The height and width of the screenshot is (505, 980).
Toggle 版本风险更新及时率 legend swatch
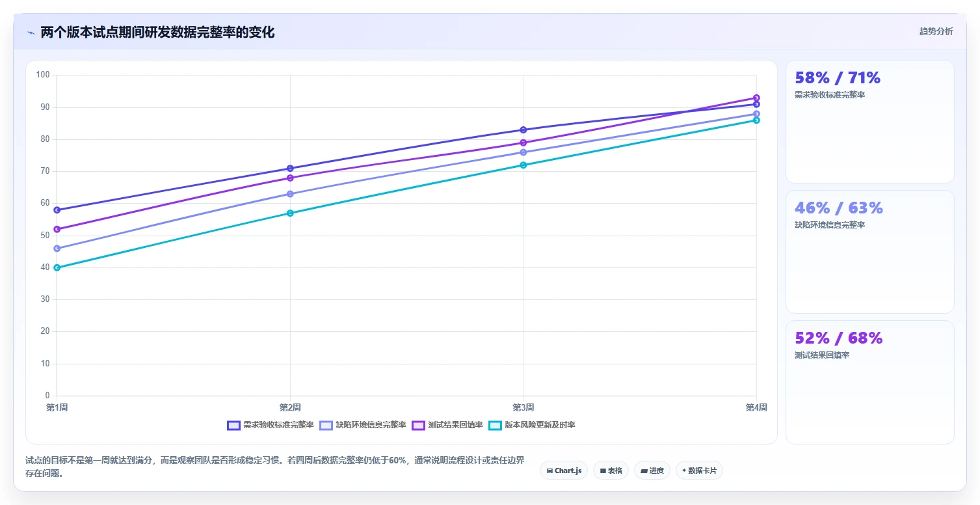495,425
